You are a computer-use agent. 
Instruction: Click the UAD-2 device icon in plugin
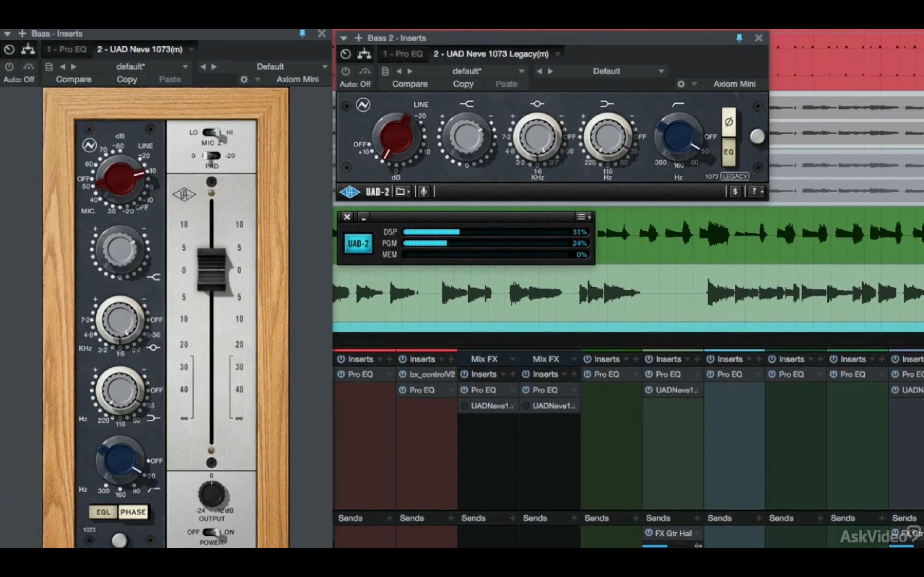point(349,192)
